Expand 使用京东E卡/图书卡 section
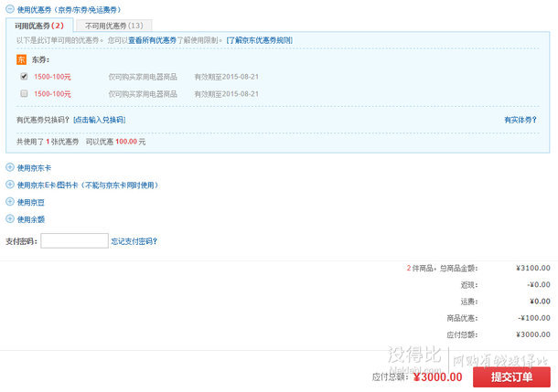Image resolution: width=558 pixels, height=392 pixels. (x=10, y=185)
